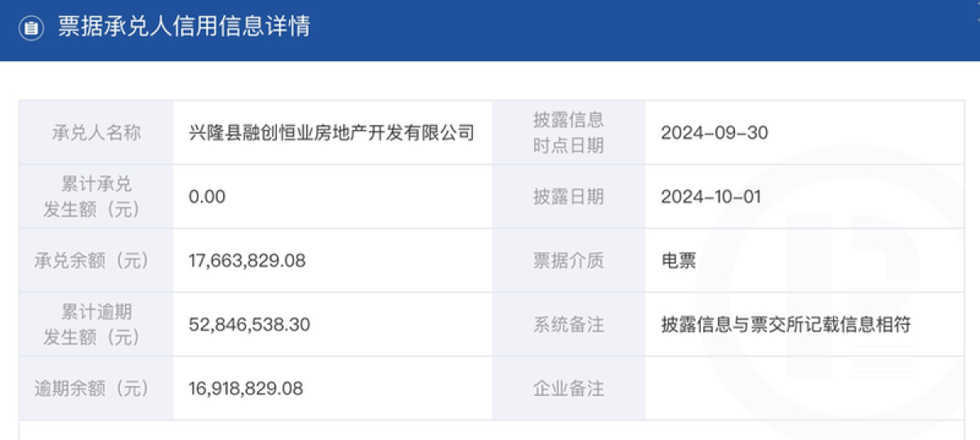Click the 承兑余额（元） label cell

96,260
